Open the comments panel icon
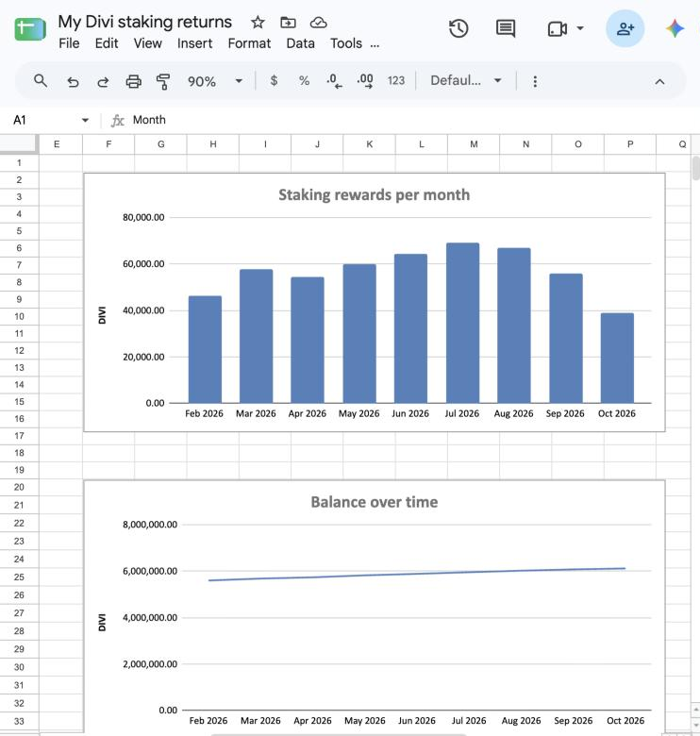This screenshot has width=700, height=736. coord(506,28)
